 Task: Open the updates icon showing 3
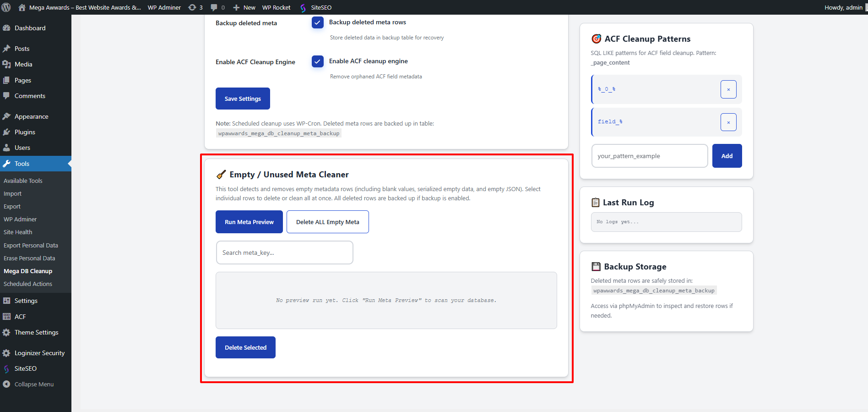pos(192,7)
